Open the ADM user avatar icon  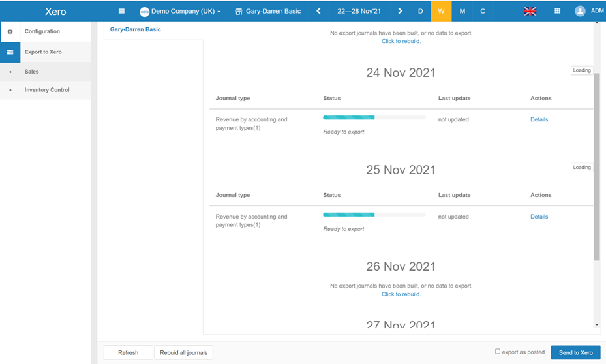point(580,11)
